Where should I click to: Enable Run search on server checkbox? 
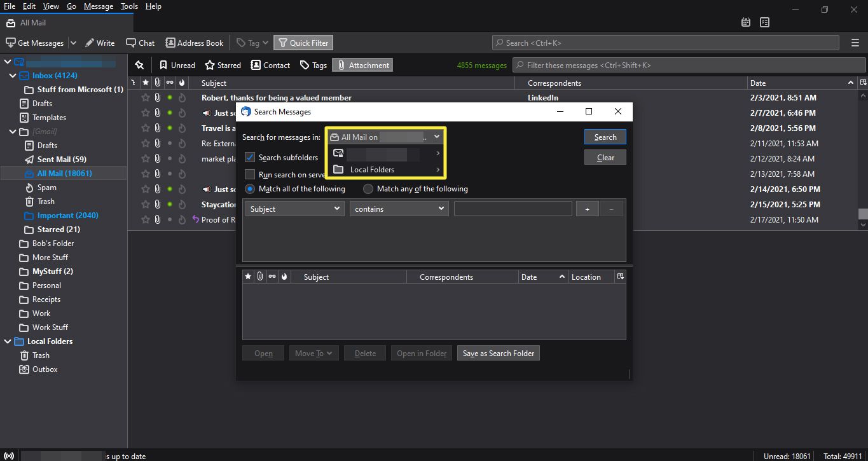(250, 174)
